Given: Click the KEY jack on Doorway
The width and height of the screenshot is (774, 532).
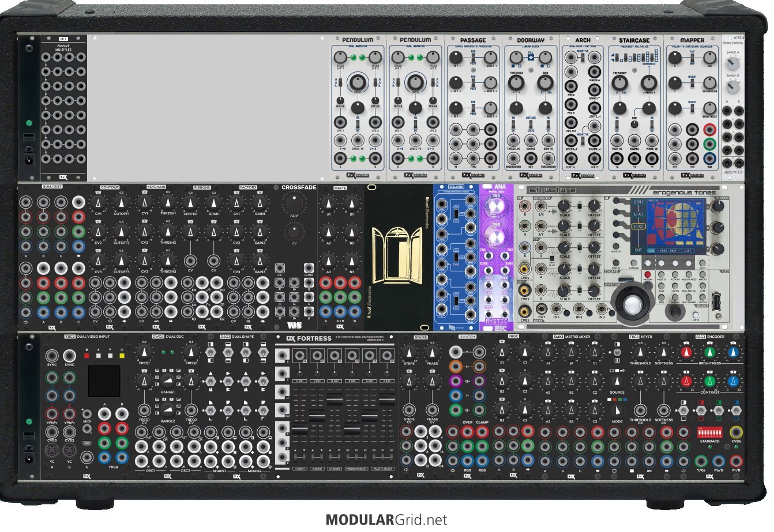Looking at the screenshot, I should click(530, 158).
